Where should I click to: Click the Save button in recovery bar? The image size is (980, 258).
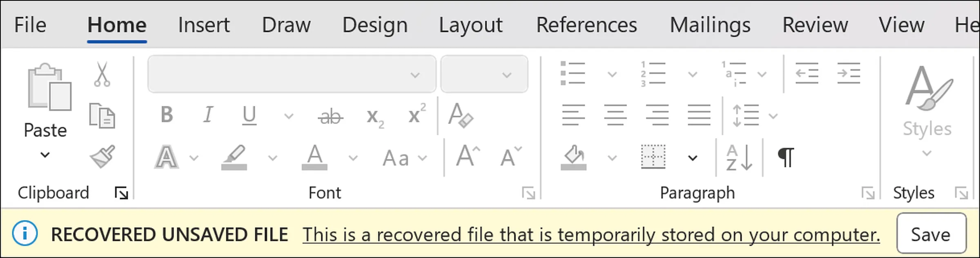tap(931, 234)
